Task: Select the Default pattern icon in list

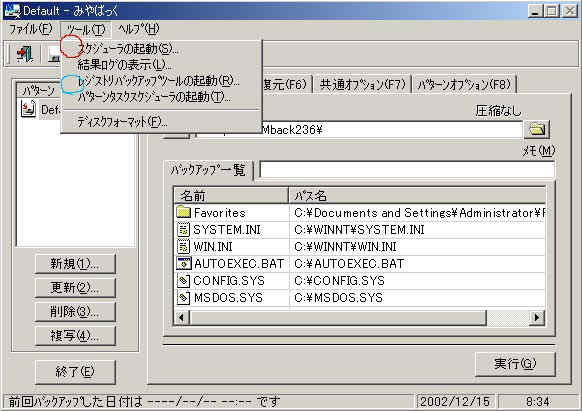Action: pyautogui.click(x=28, y=109)
